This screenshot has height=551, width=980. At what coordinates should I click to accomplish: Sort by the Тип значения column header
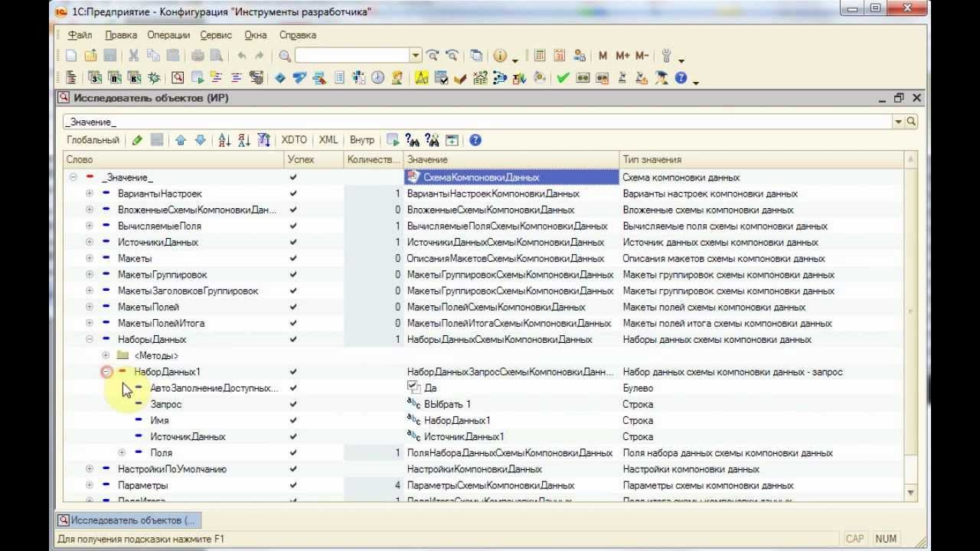tap(761, 159)
